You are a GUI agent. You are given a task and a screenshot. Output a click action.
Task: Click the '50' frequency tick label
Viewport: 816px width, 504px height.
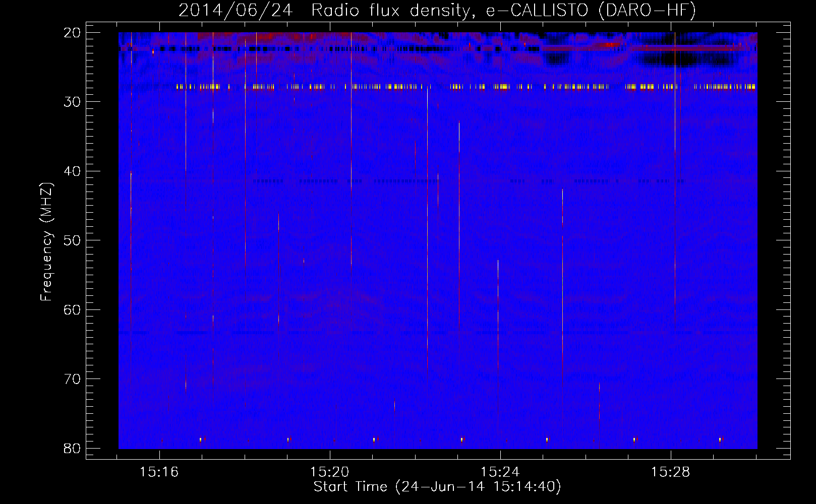(x=73, y=240)
